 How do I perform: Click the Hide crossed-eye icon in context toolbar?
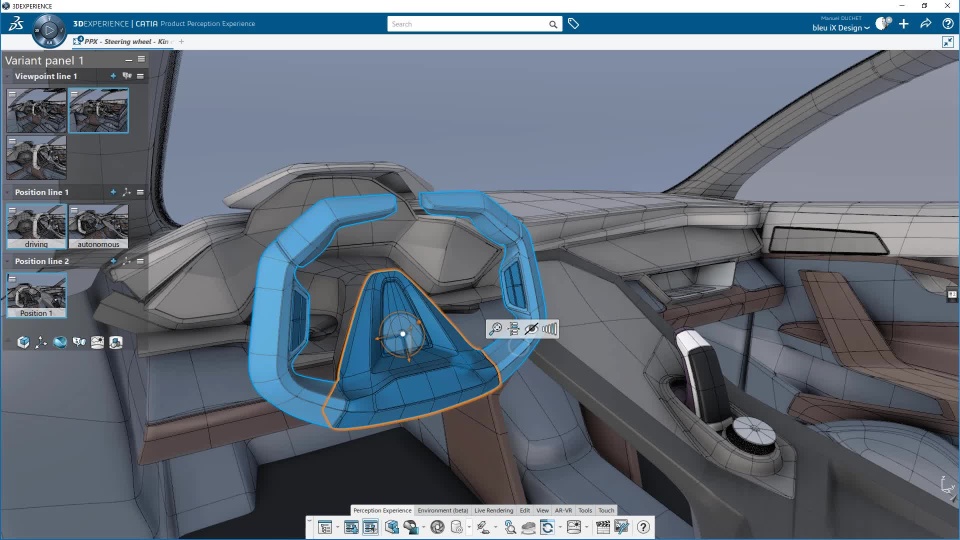pyautogui.click(x=531, y=329)
